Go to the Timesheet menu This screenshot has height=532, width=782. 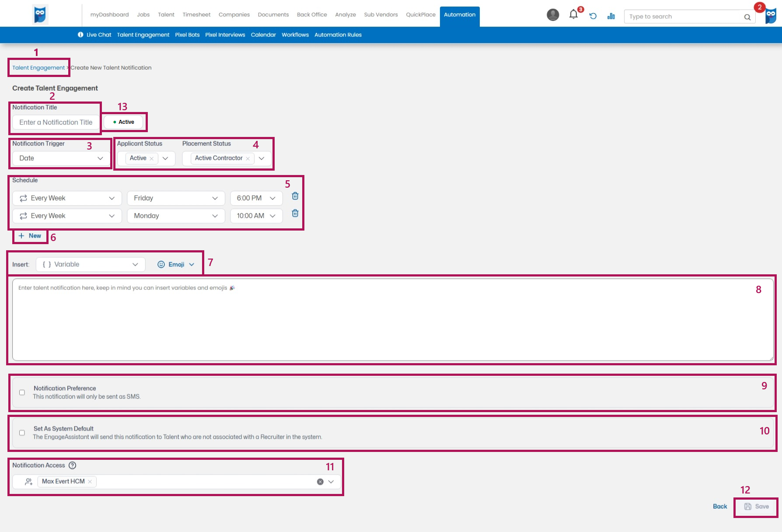[196, 15]
